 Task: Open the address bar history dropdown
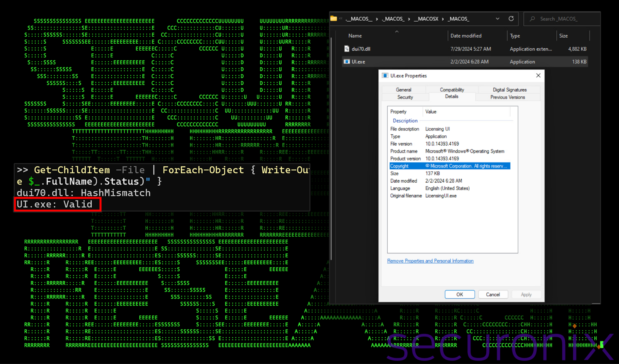tap(498, 19)
